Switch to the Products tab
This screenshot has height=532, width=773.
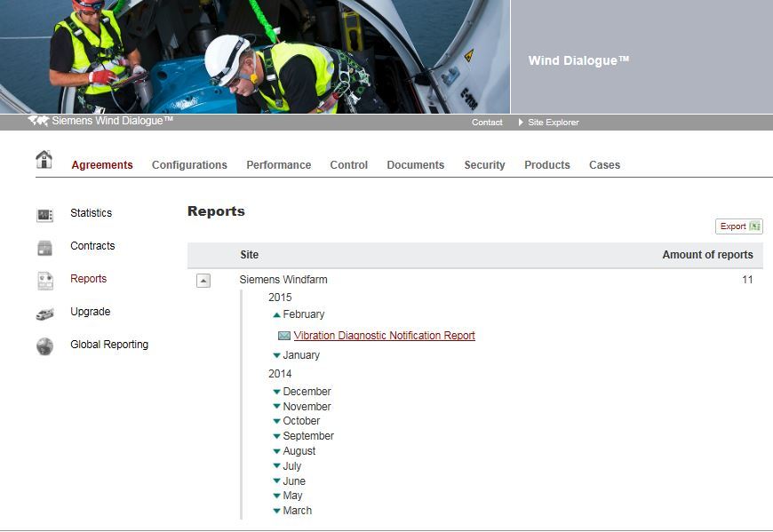click(x=547, y=165)
